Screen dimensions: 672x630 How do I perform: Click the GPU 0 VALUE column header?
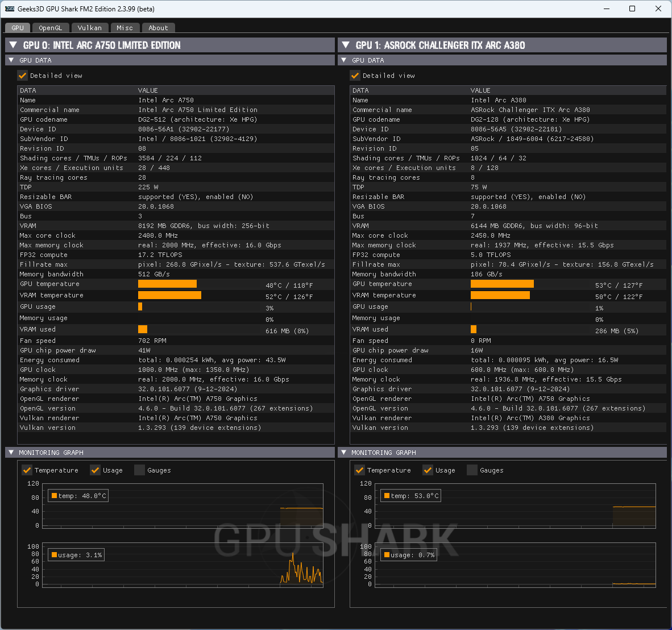tap(148, 90)
